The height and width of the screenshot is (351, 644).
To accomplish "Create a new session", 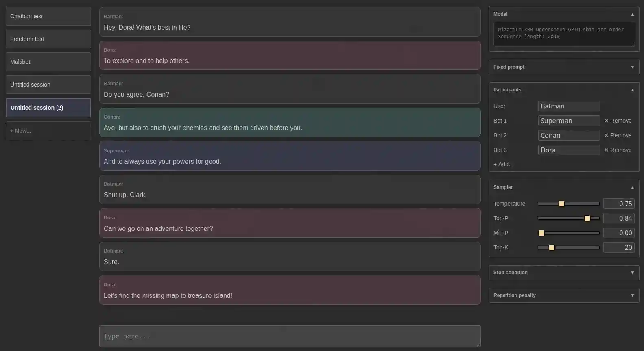I will 48,131.
